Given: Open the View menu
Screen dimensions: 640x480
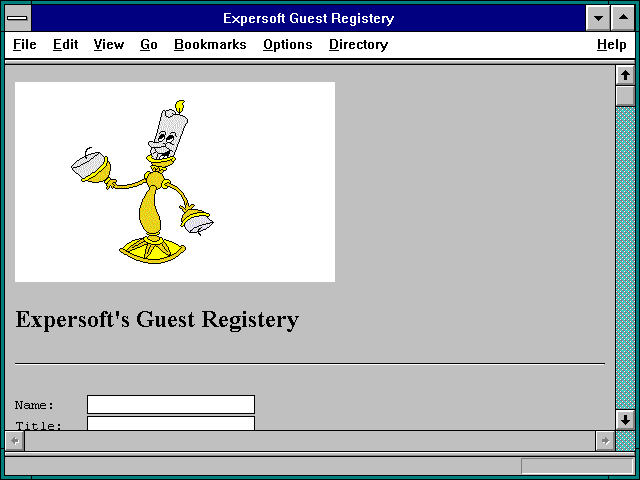Looking at the screenshot, I should [x=109, y=44].
